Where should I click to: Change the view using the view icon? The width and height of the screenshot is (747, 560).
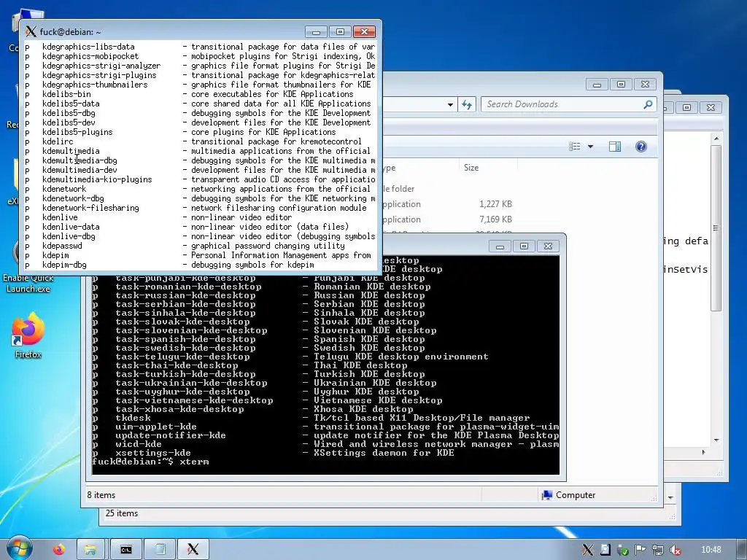click(x=575, y=147)
